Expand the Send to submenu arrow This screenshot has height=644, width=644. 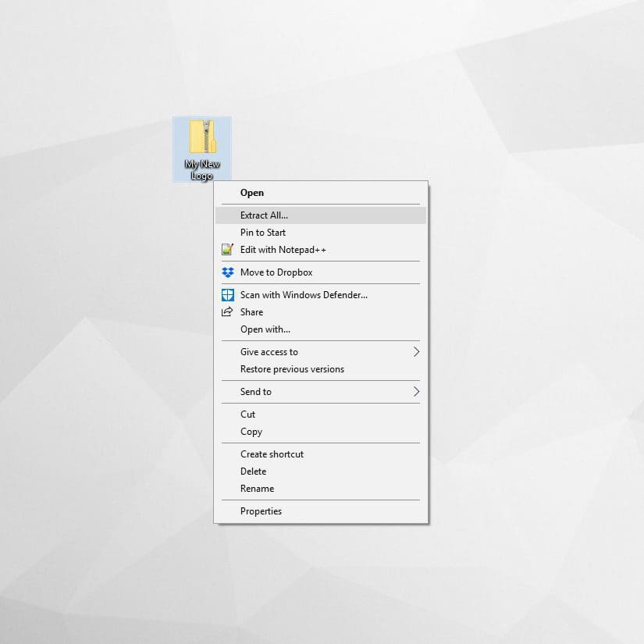click(416, 392)
